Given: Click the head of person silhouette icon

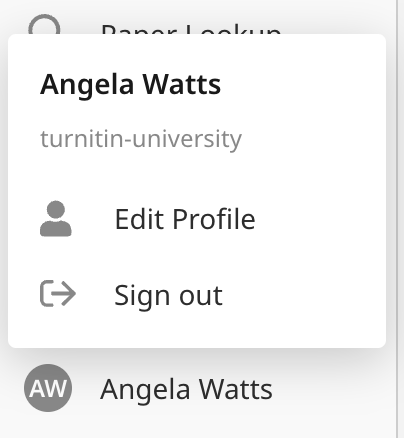Looking at the screenshot, I should click(x=56, y=210).
